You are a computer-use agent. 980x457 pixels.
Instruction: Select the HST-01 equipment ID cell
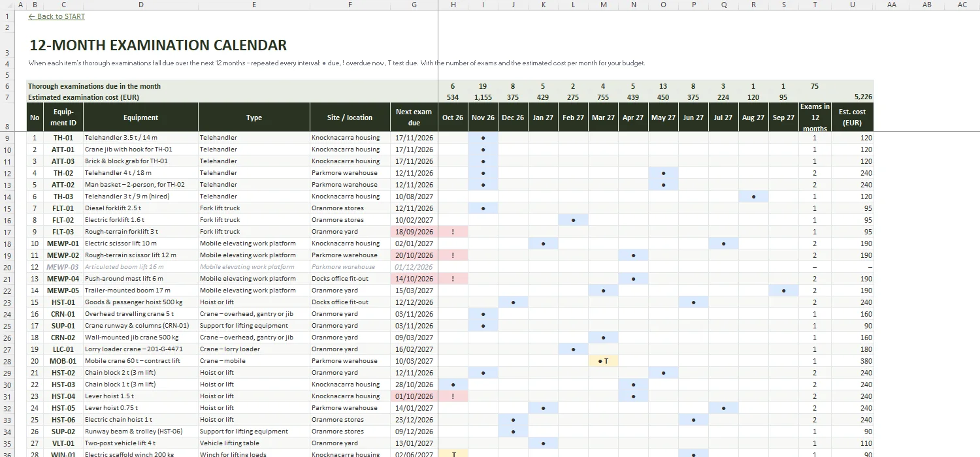(63, 302)
